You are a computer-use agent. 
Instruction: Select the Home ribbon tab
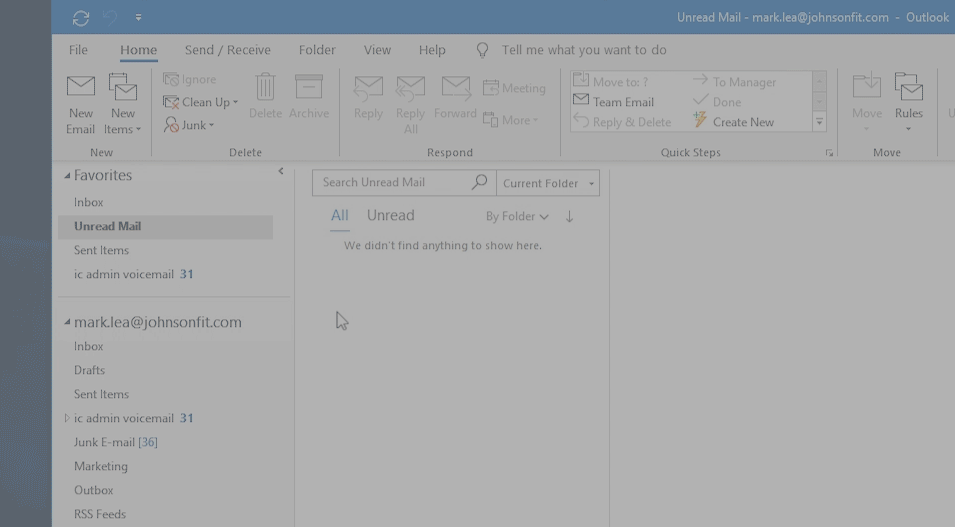138,50
